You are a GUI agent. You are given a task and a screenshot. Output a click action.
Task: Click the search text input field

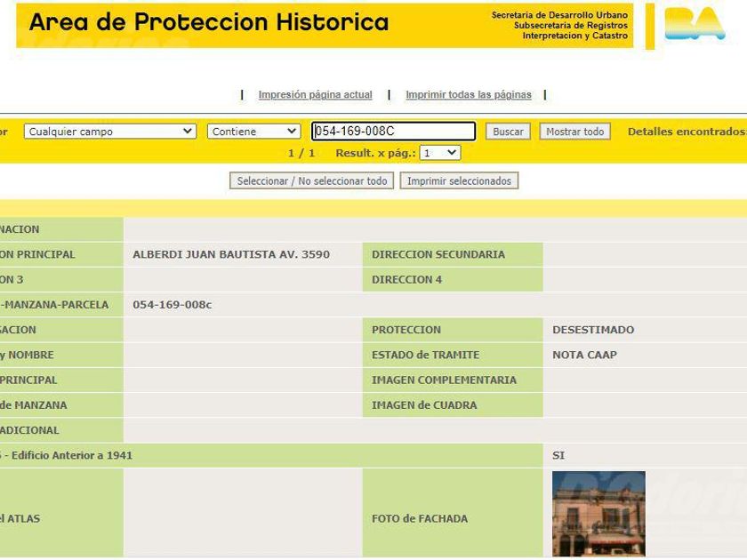tap(393, 131)
